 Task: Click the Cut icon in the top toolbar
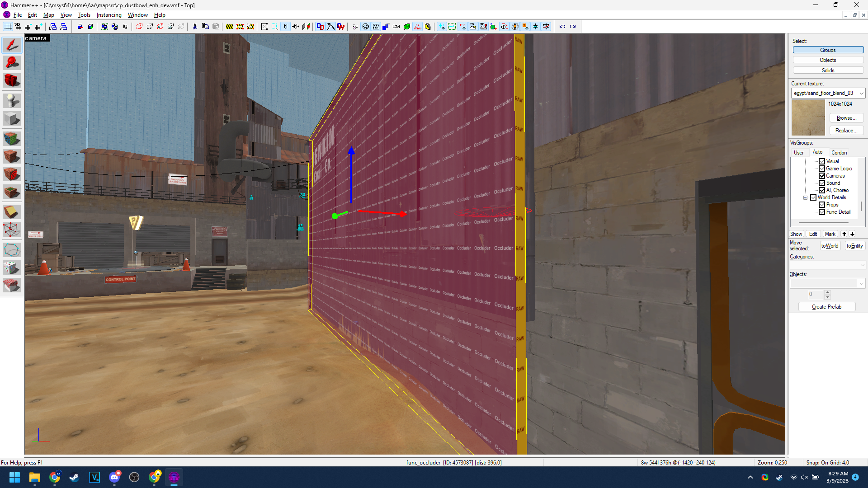coord(195,26)
